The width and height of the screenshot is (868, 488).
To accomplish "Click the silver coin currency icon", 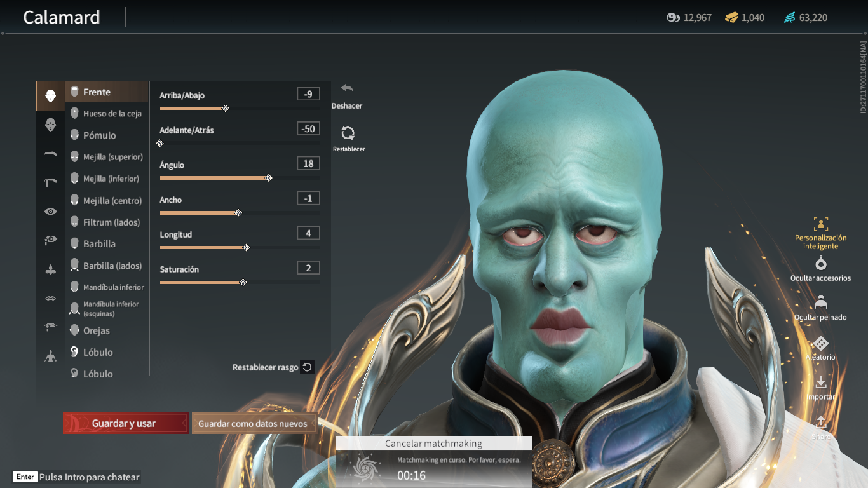I will [673, 18].
